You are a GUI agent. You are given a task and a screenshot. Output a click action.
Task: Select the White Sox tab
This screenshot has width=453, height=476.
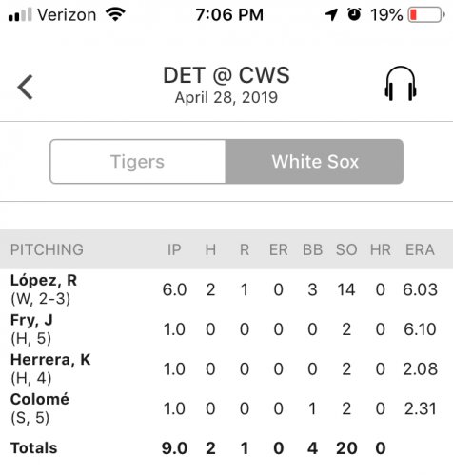pyautogui.click(x=314, y=162)
